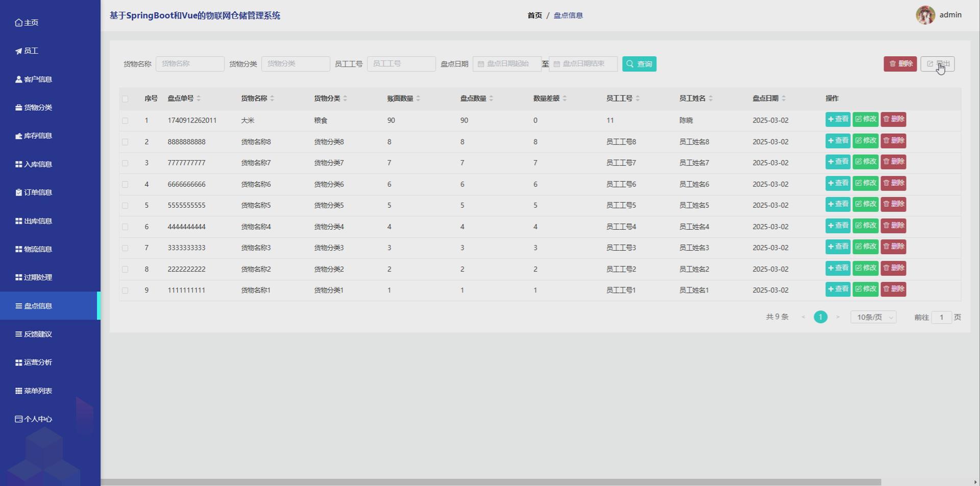Select the 物流信息 logistics icon
This screenshot has height=486, width=980.
18,249
